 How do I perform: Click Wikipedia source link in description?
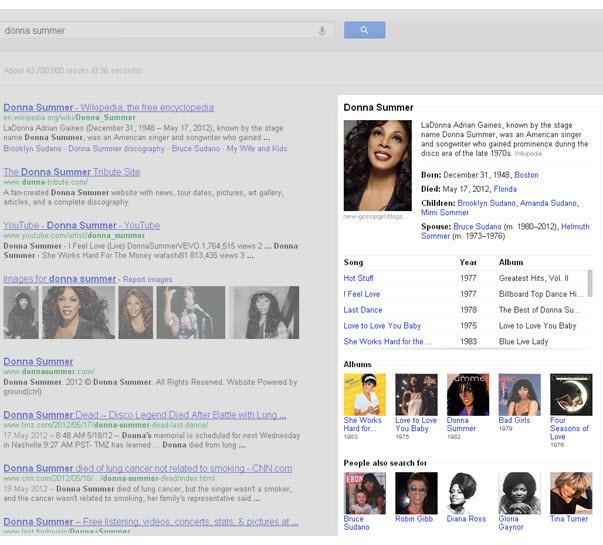[x=528, y=154]
